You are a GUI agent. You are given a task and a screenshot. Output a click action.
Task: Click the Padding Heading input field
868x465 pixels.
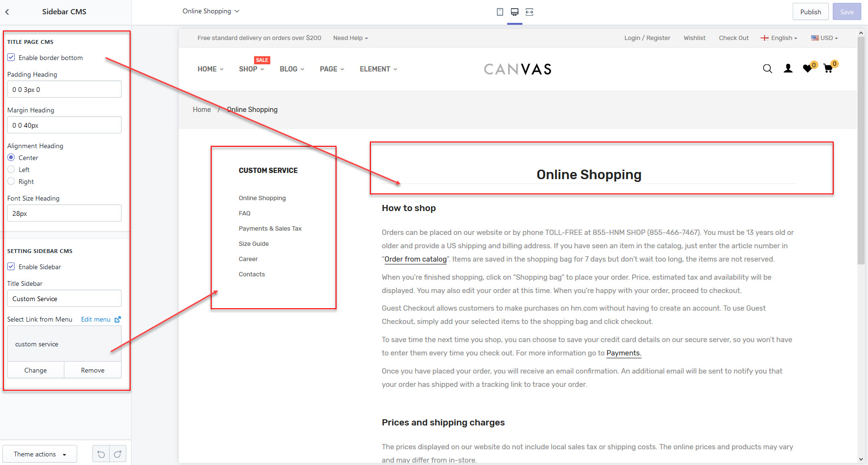64,89
